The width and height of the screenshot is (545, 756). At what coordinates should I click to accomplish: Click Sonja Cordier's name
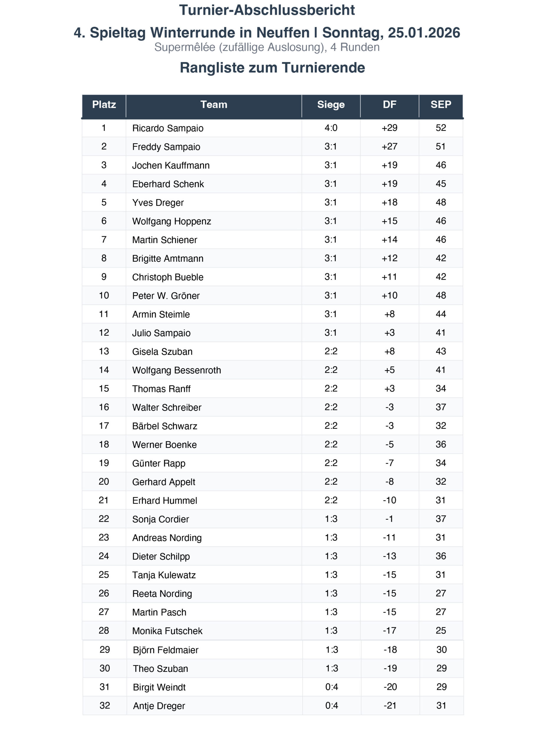pos(160,519)
